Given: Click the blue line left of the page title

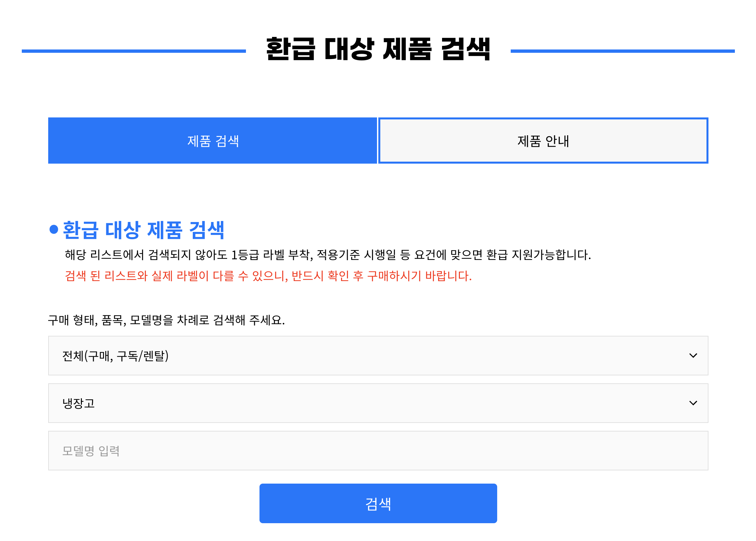Looking at the screenshot, I should (134, 51).
